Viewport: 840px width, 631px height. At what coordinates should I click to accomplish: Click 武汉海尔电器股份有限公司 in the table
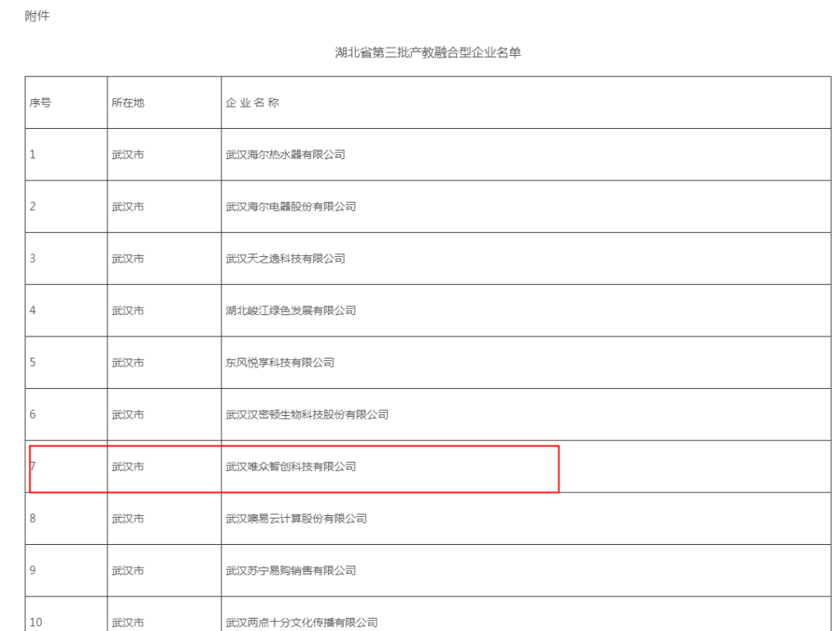[x=290, y=207]
